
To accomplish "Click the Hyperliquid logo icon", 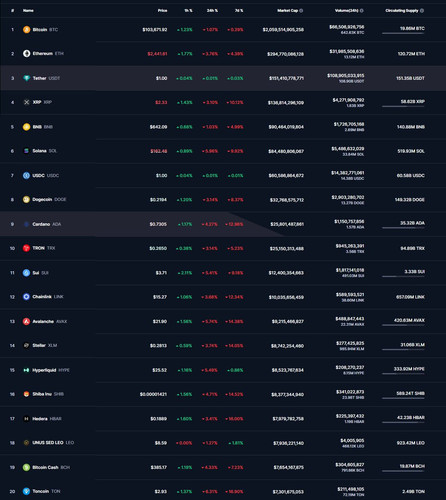I will 26,370.
